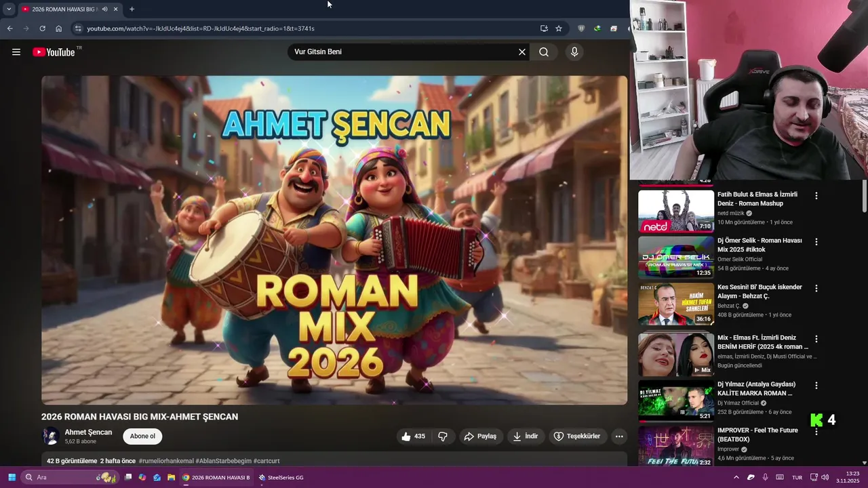Image resolution: width=868 pixels, height=488 pixels.
Task: Click system tray microphone icon
Action: [x=765, y=477]
